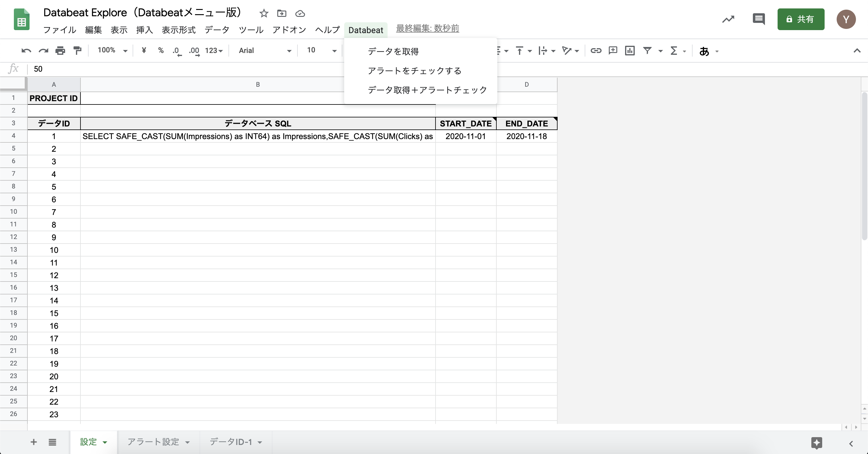
Task: Click the green 共有 share button
Action: point(800,19)
